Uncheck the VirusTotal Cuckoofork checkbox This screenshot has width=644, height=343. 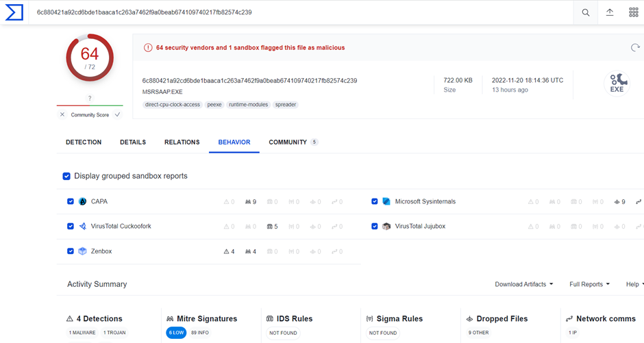point(71,226)
